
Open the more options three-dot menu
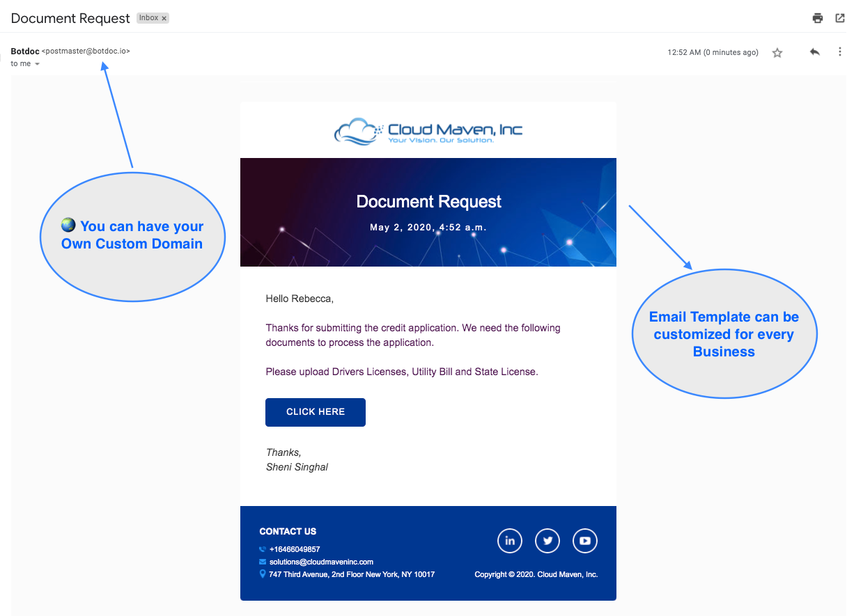(839, 52)
